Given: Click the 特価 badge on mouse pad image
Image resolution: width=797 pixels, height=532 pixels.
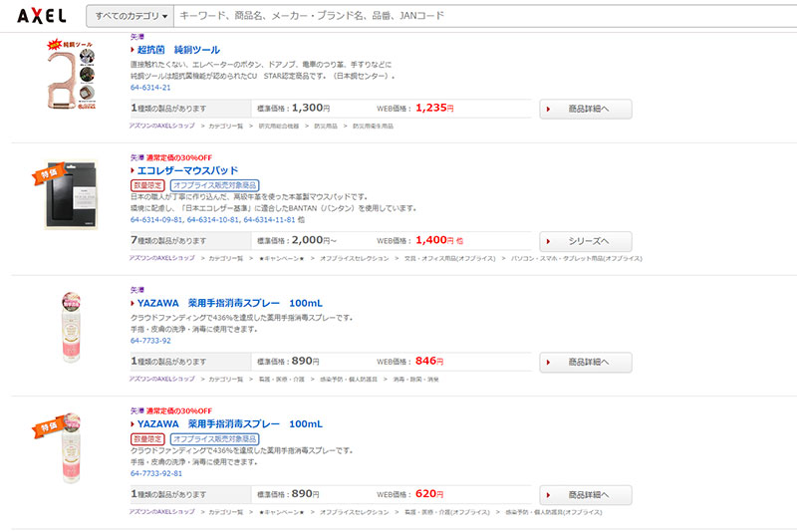Looking at the screenshot, I should (49, 173).
